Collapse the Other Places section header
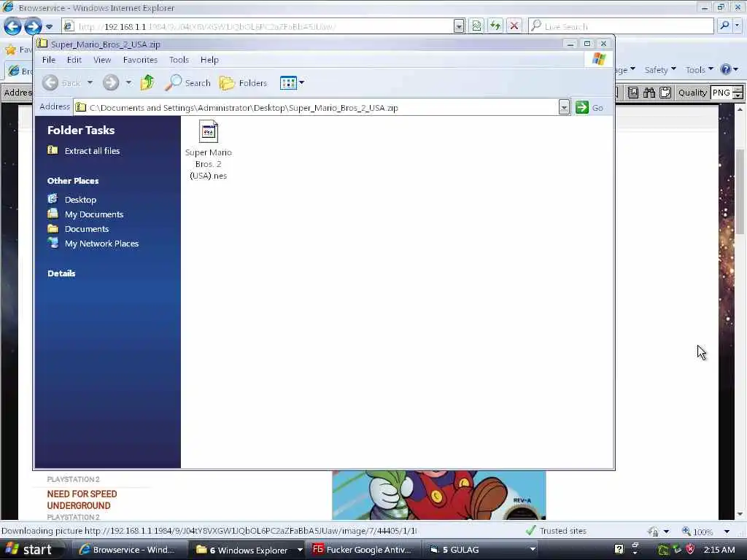 coord(73,181)
